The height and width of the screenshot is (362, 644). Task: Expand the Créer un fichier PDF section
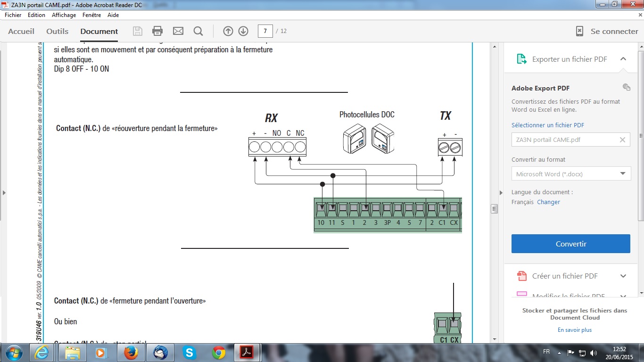click(623, 276)
